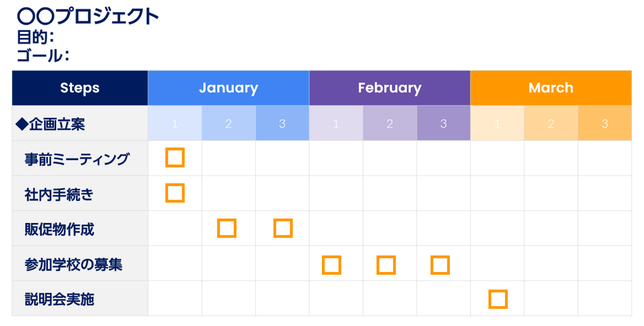Select the 販促物作成 step label
Viewport: 644px width, 326px height.
tap(59, 230)
